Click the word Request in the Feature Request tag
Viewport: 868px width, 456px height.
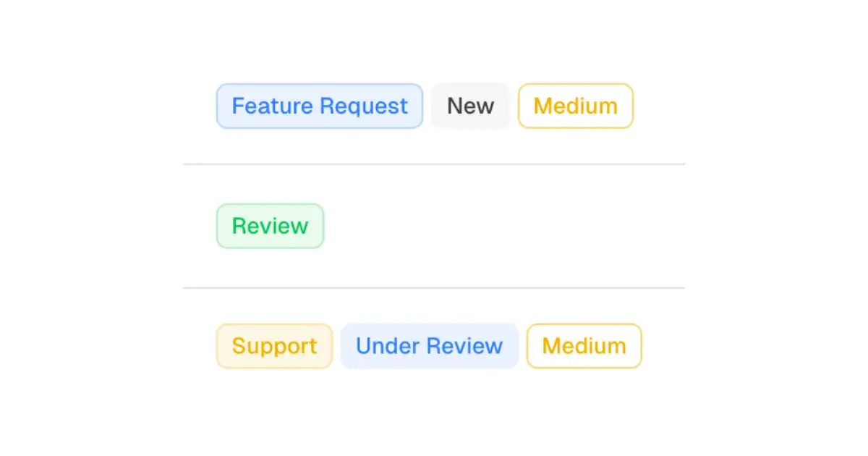364,106
